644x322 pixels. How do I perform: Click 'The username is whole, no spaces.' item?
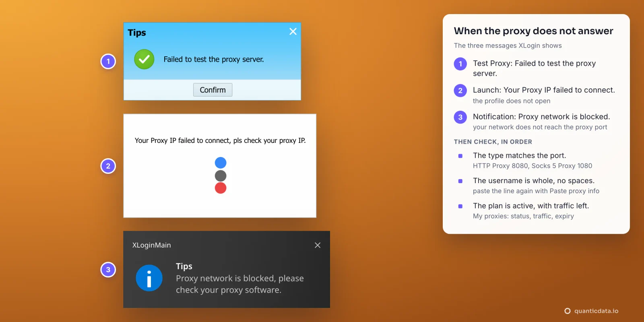click(534, 181)
